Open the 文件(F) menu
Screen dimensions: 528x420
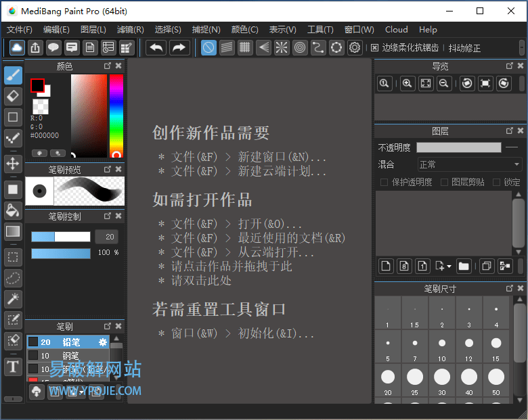[x=20, y=30]
